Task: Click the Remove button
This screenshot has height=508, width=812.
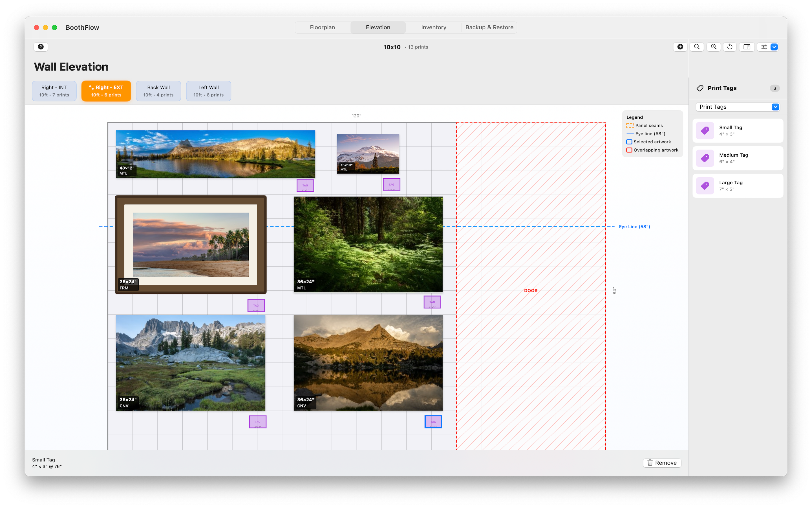Action: [x=662, y=463]
